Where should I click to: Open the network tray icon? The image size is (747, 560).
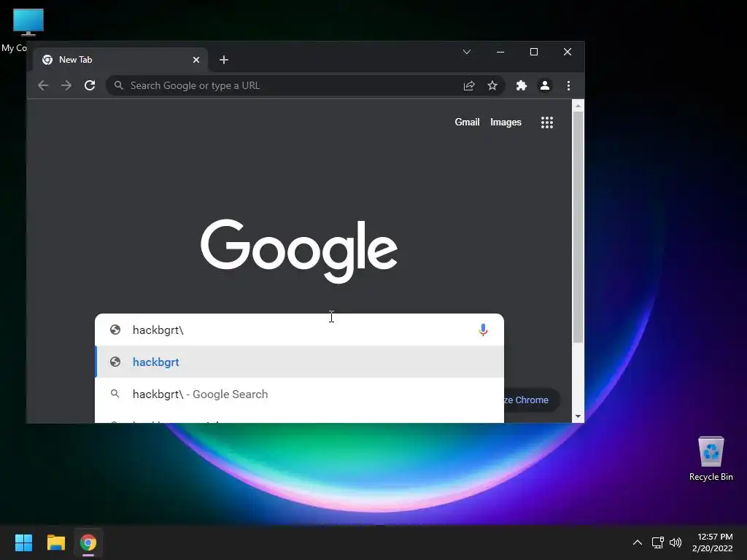click(658, 542)
